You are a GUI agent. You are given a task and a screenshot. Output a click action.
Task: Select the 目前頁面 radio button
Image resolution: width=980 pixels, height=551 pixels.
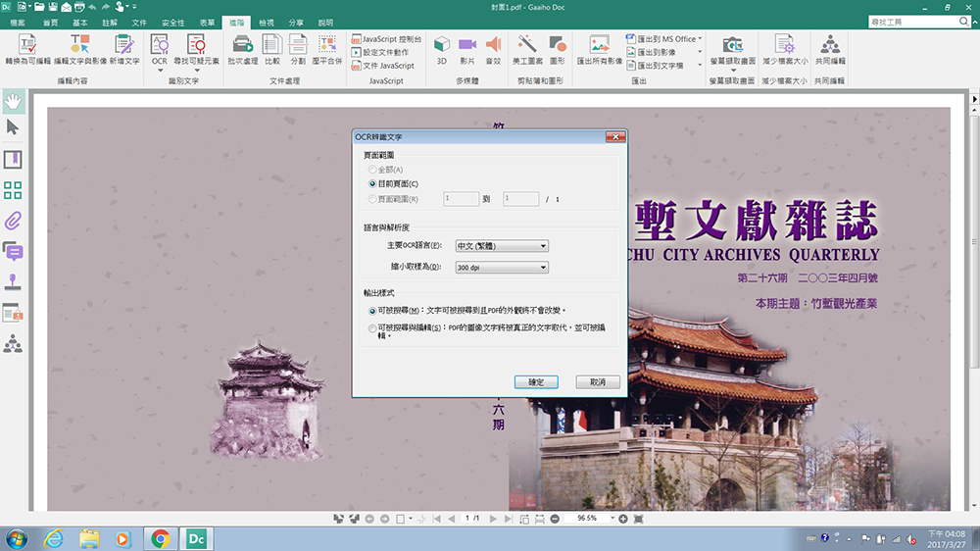[371, 183]
